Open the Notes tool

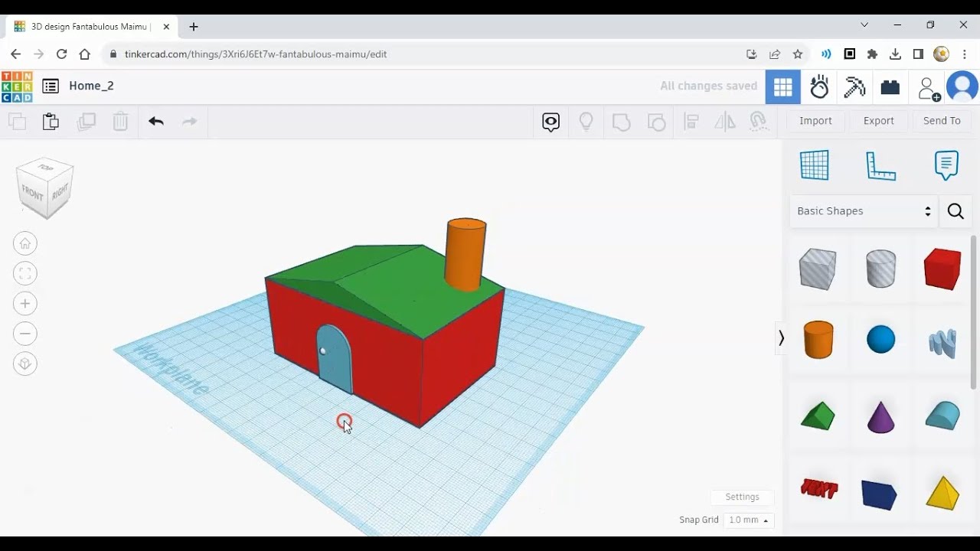[946, 165]
